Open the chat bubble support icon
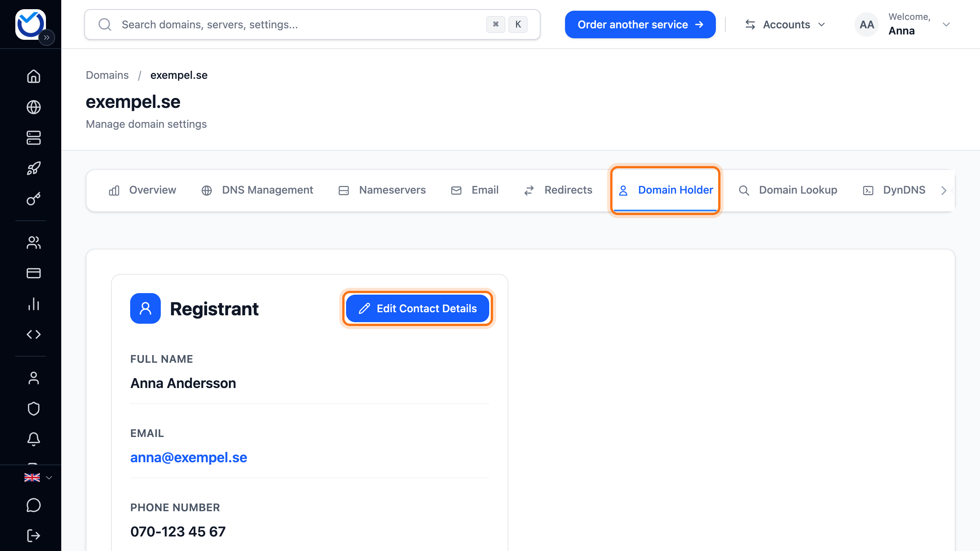The height and width of the screenshot is (551, 980). [x=34, y=505]
